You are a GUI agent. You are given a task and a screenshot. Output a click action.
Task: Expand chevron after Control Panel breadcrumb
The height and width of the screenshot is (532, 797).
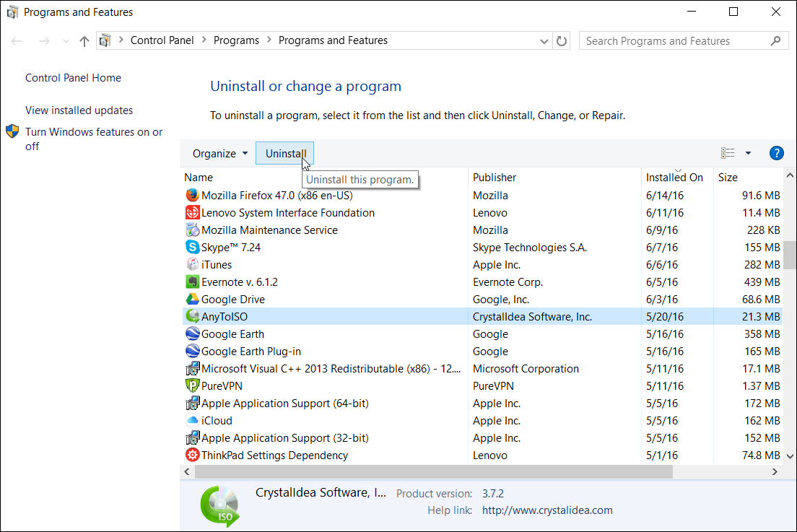pos(204,40)
